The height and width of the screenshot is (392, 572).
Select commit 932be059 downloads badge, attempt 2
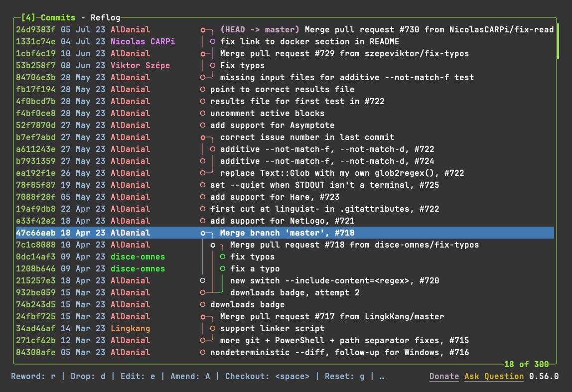click(285, 293)
